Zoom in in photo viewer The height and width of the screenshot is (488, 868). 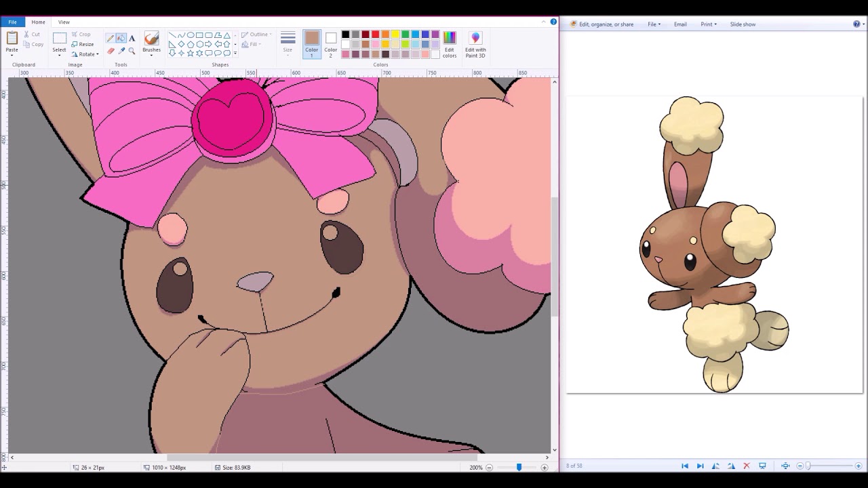pyautogui.click(x=859, y=466)
